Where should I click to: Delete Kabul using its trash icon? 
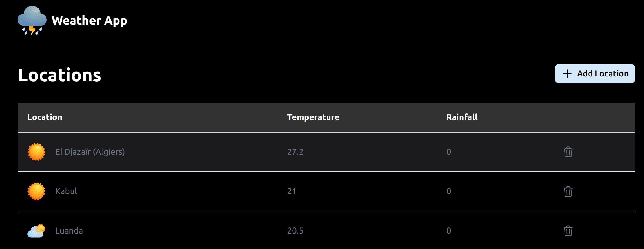pos(568,191)
